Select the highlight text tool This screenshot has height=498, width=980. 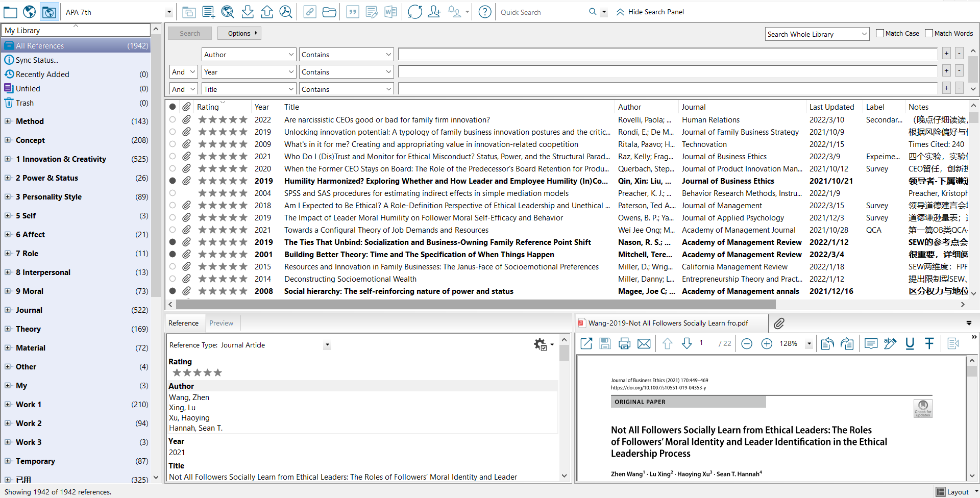(890, 344)
